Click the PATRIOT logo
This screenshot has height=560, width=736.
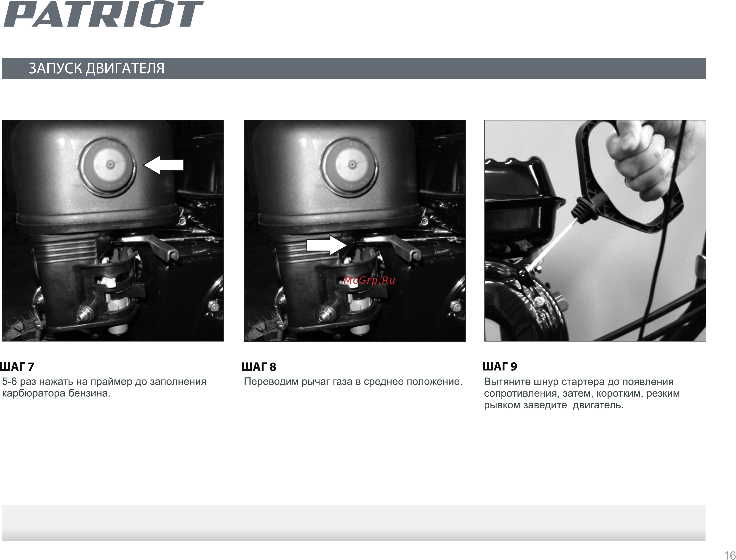click(x=104, y=14)
